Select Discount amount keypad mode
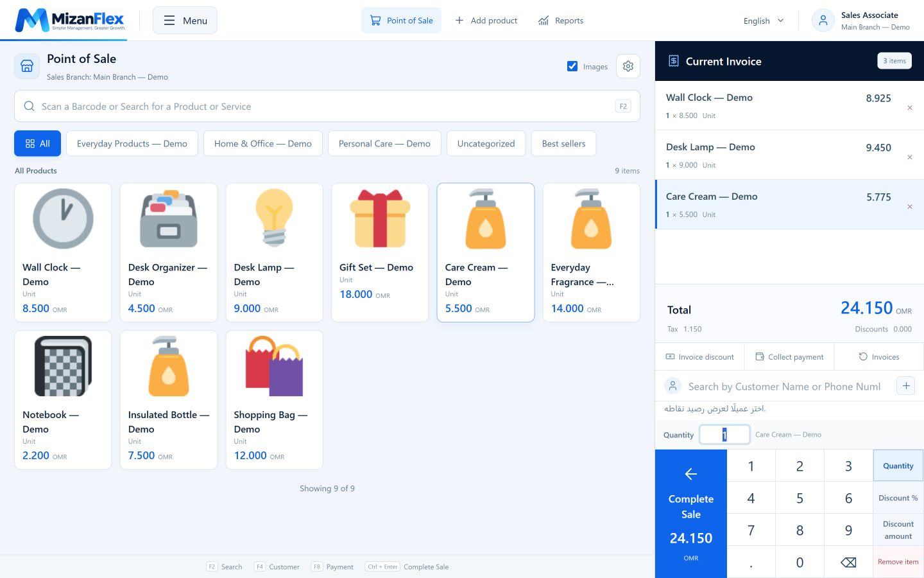The image size is (924, 578). [x=898, y=530]
